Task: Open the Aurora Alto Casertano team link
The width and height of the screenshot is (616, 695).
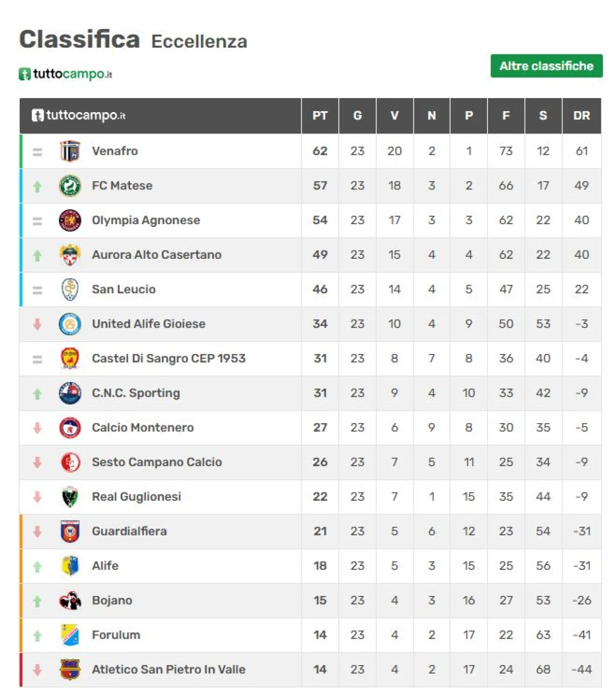Action: point(156,255)
